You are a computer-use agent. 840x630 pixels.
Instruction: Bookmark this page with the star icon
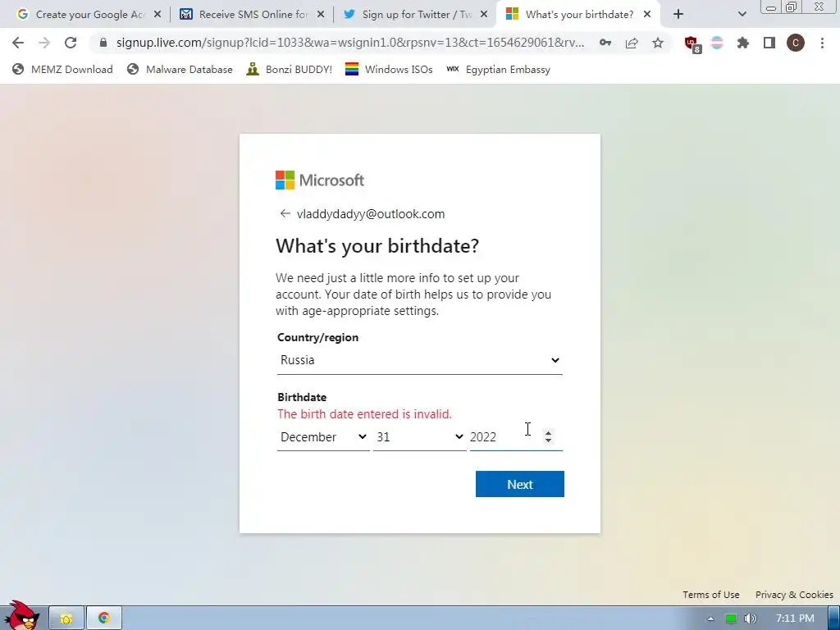[658, 43]
